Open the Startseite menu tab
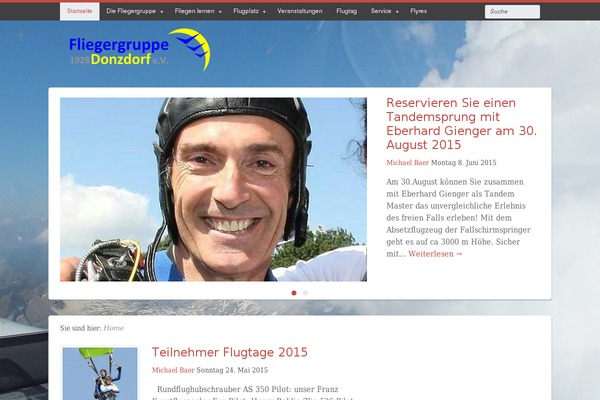 pyautogui.click(x=80, y=11)
